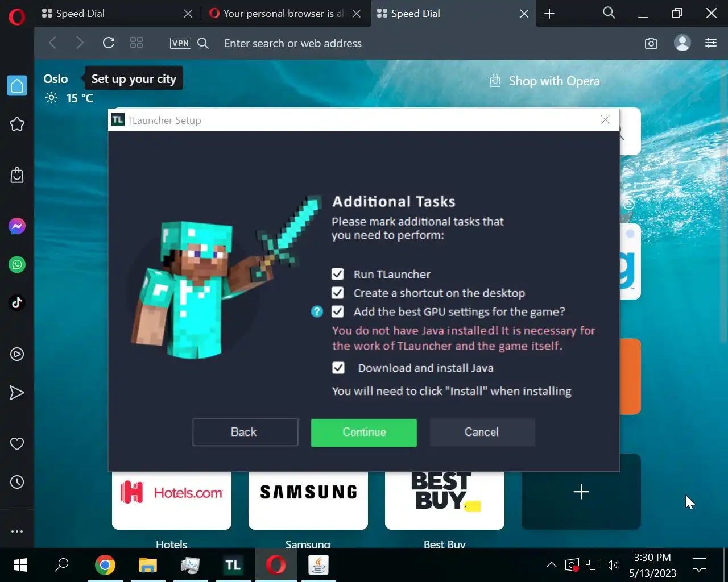Click Set up your city tooltip
This screenshot has width=728, height=582.
coord(134,79)
